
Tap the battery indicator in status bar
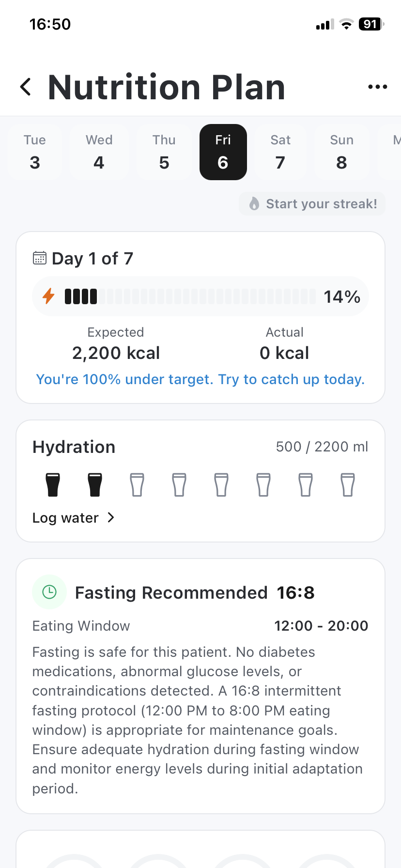(x=371, y=24)
